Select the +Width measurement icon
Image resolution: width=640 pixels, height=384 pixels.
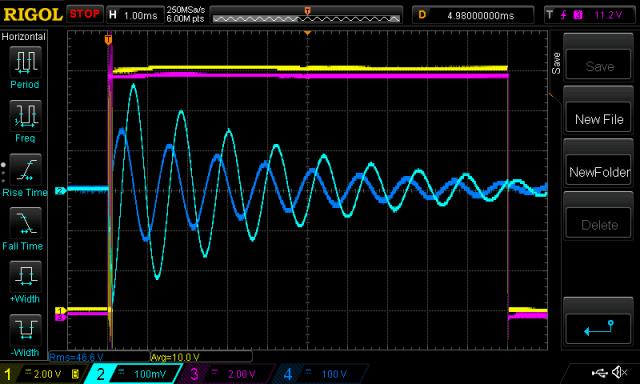(25, 277)
